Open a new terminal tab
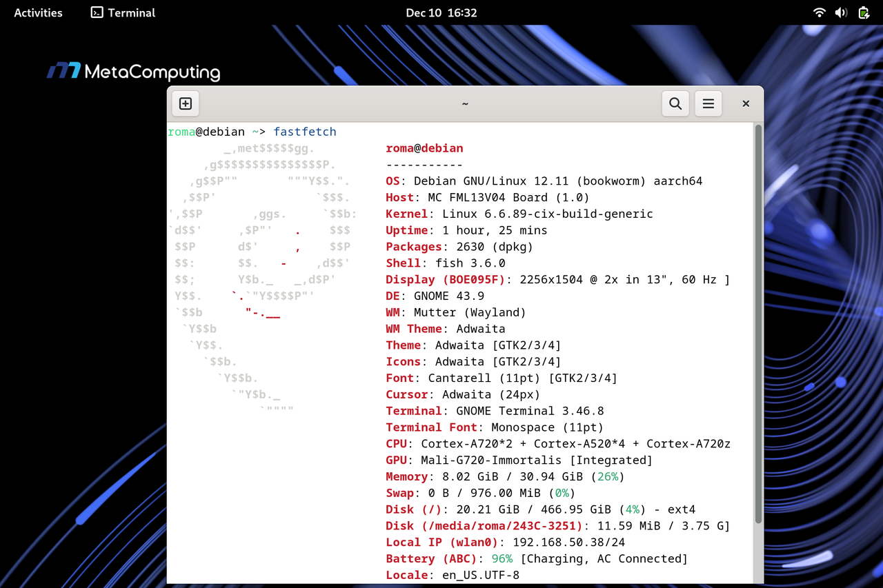Screen dimensions: 883x588 click(x=186, y=104)
